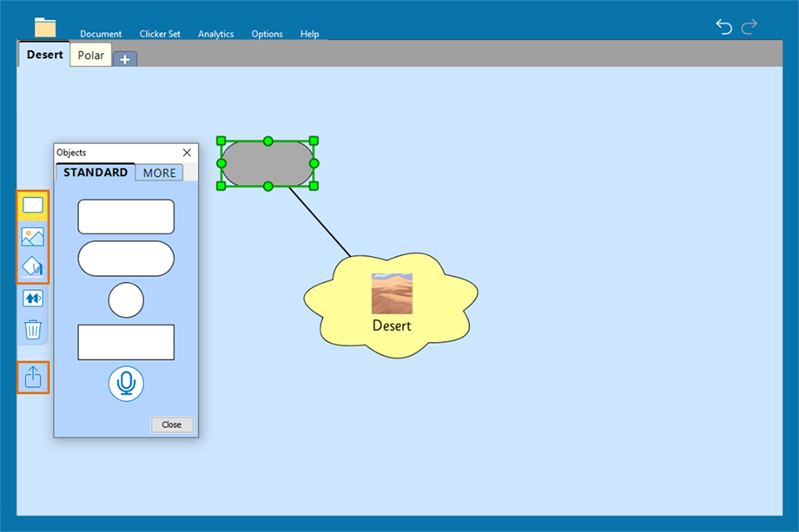Screen dimensions: 799x532
Task: Click the trash can delete icon
Action: tap(33, 329)
